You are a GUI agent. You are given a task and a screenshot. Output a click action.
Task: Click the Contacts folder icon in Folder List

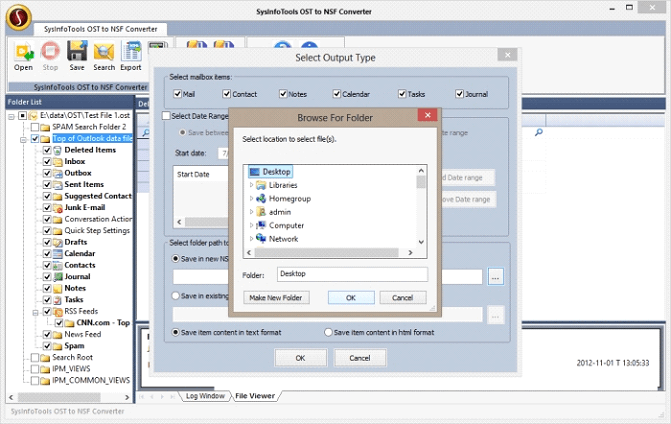(x=57, y=265)
